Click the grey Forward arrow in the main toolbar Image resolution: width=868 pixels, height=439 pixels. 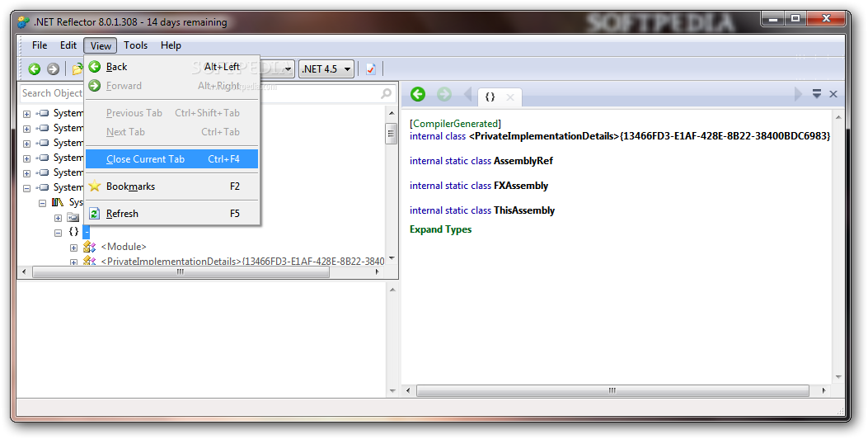point(53,68)
